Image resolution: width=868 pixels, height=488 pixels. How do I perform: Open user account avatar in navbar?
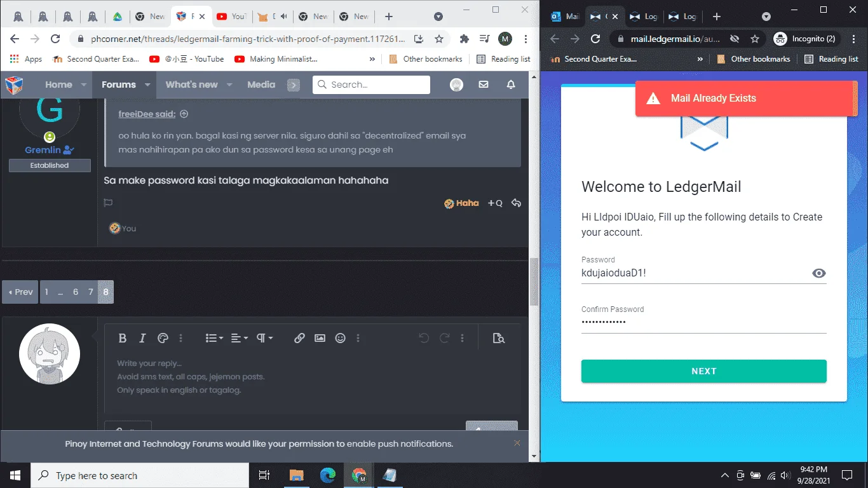456,85
